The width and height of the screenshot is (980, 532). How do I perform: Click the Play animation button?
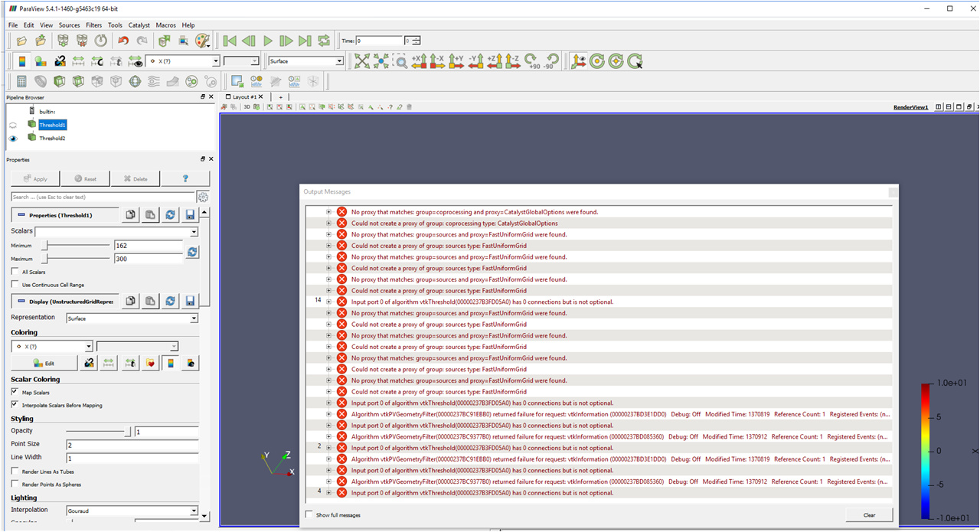coord(268,41)
